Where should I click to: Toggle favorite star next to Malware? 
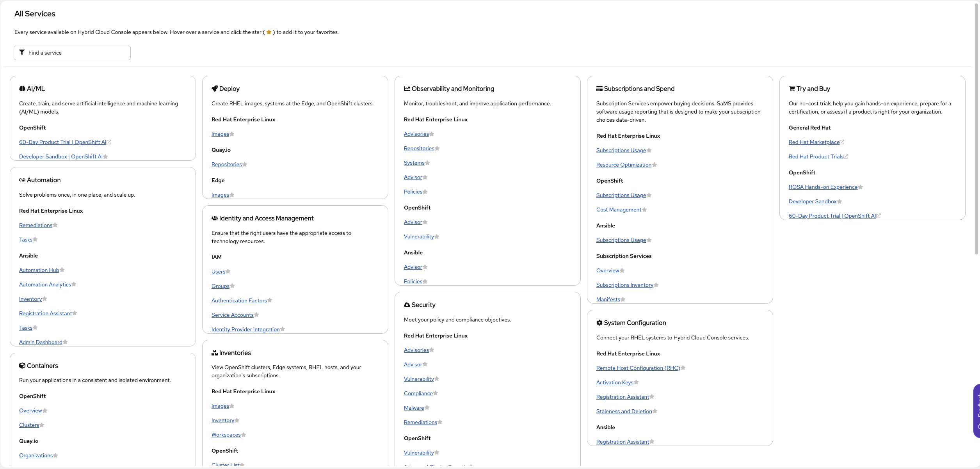pos(427,408)
